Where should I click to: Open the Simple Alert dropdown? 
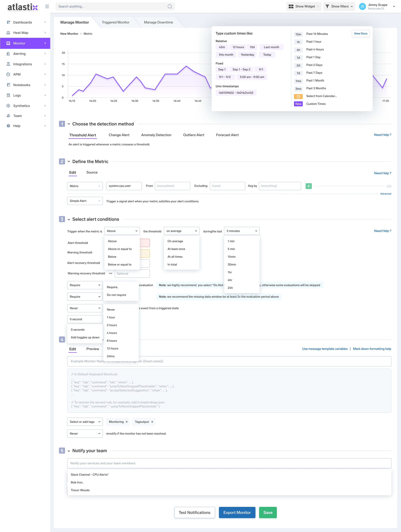[85, 201]
